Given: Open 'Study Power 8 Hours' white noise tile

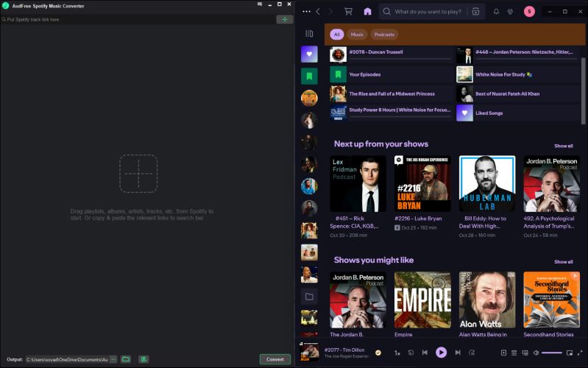Looking at the screenshot, I should pos(391,113).
